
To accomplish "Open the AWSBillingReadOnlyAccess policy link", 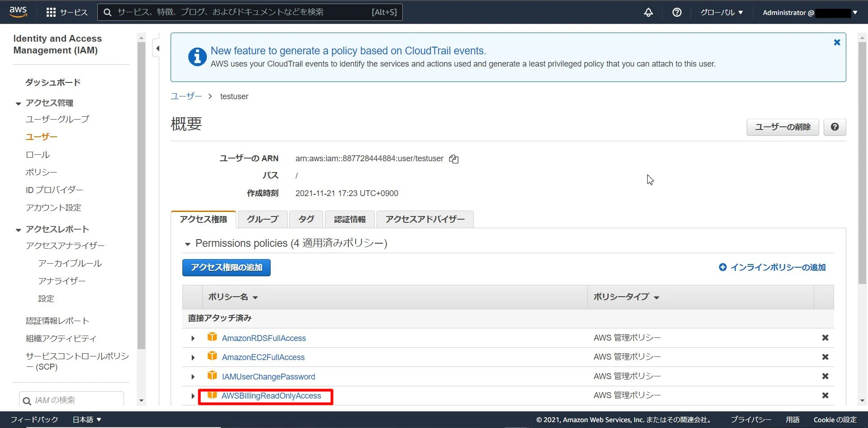I will coord(271,396).
